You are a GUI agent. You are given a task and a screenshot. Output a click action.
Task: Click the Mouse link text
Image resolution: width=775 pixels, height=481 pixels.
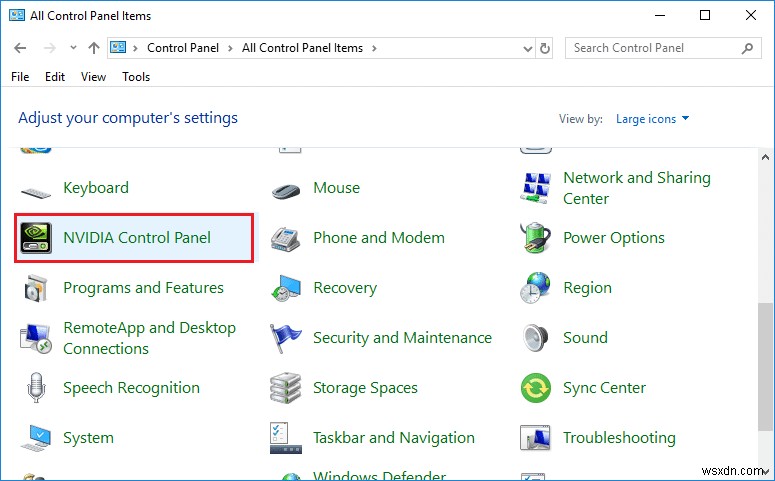pos(337,188)
